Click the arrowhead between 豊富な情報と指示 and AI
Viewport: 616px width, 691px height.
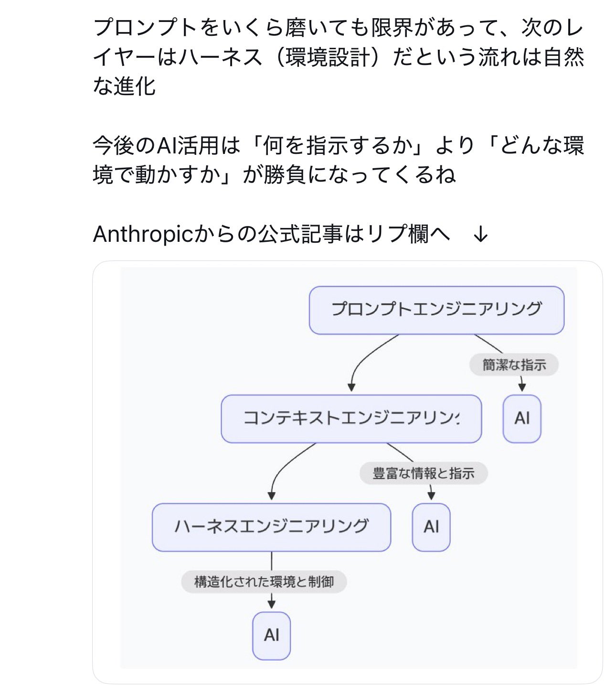click(431, 495)
